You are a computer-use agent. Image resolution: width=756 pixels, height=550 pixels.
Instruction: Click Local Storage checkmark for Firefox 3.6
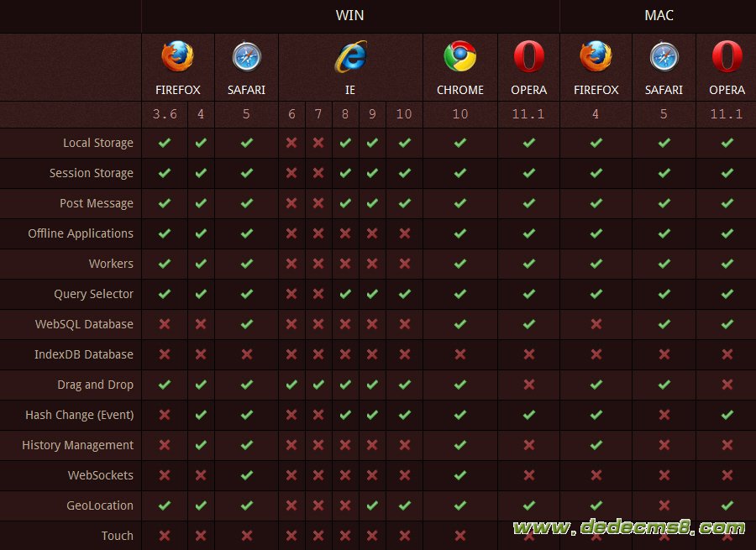165,143
